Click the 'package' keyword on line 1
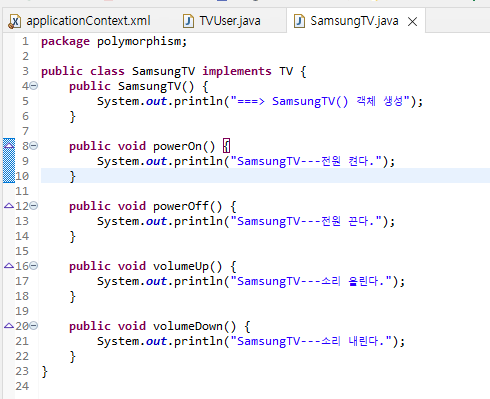 65,42
